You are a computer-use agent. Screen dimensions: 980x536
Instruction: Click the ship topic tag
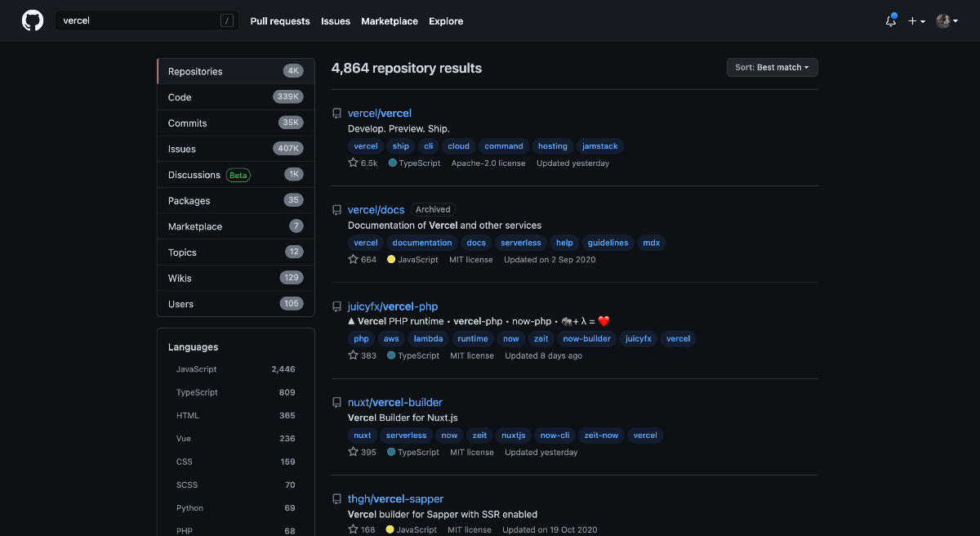(401, 146)
